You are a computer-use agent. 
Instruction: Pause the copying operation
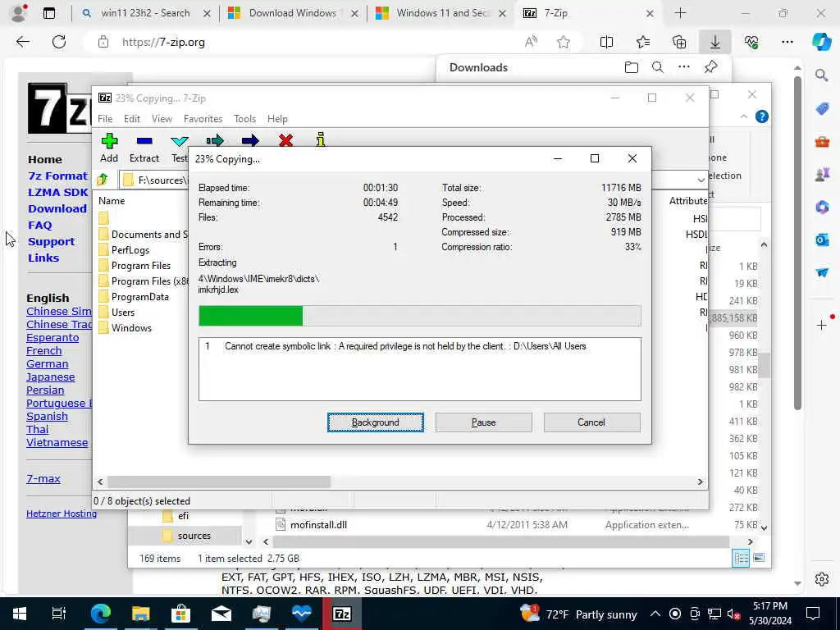[483, 422]
